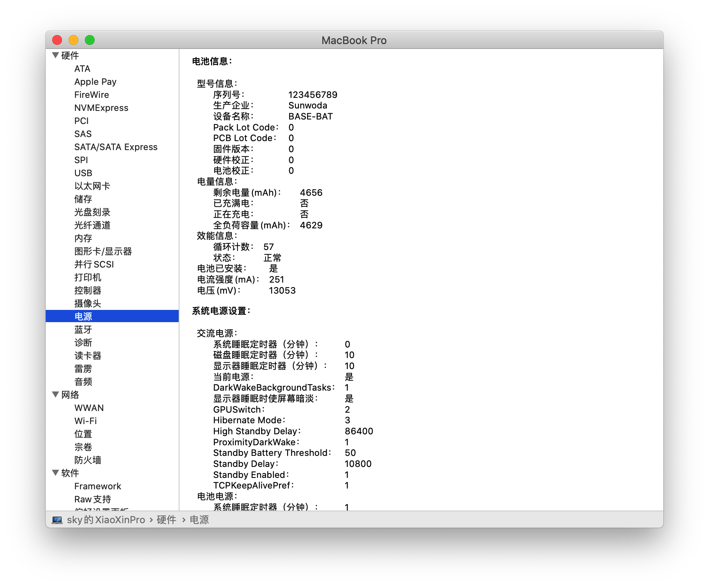Screen dimensions: 709x588
Task: Click 硬件 in the bottom path bar
Action: (x=166, y=520)
